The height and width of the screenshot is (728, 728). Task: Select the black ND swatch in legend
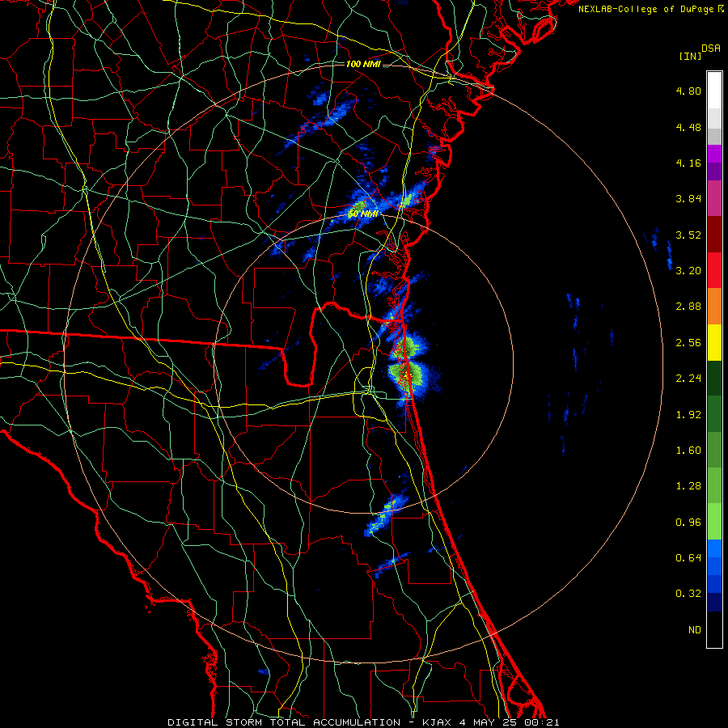(x=714, y=629)
